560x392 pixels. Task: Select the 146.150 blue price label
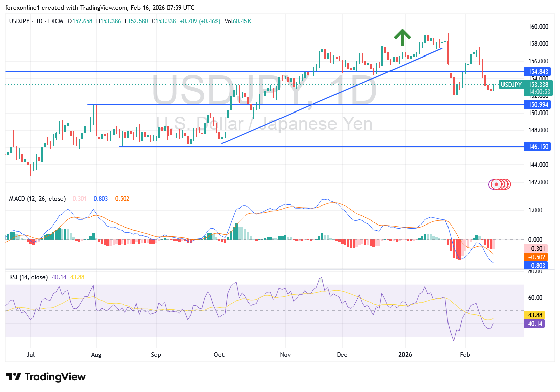(x=537, y=146)
